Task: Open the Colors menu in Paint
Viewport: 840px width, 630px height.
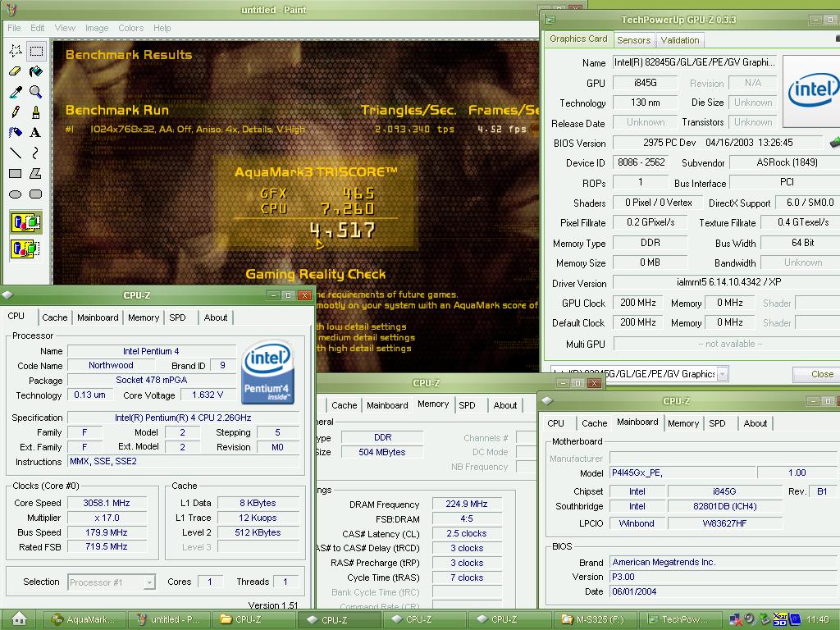Action: (x=130, y=28)
